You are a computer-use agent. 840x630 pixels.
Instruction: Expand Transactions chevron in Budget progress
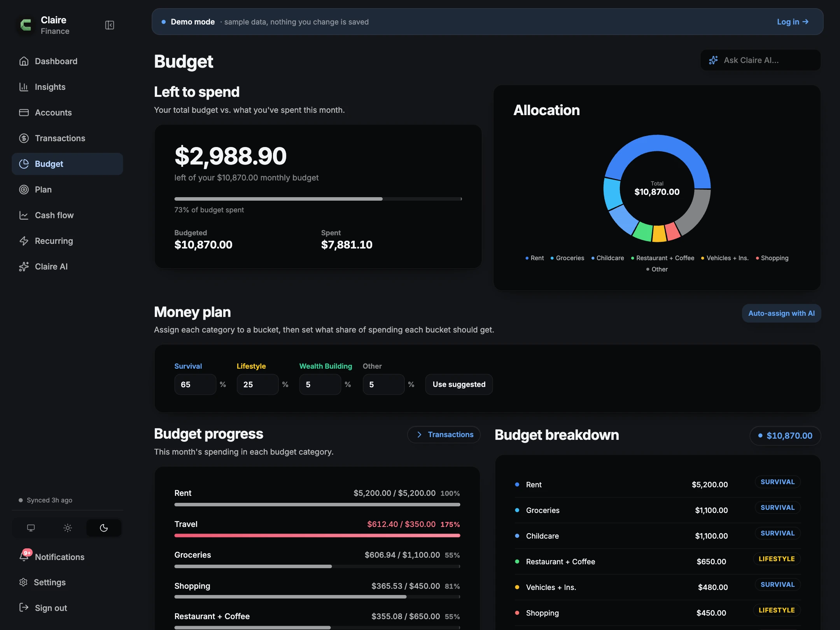coord(419,434)
